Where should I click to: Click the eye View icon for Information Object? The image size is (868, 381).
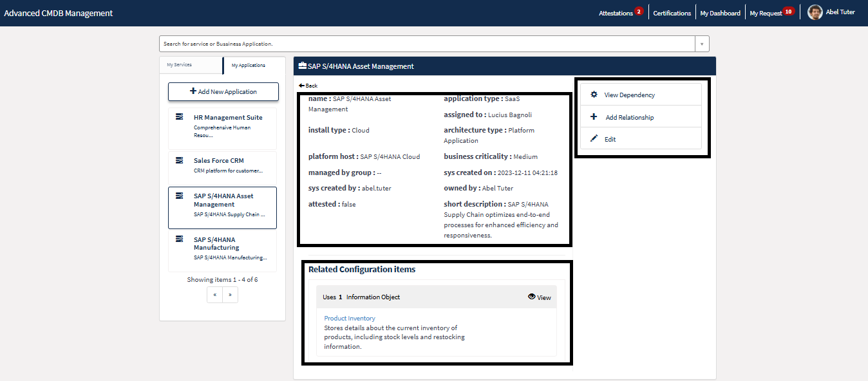tap(532, 297)
